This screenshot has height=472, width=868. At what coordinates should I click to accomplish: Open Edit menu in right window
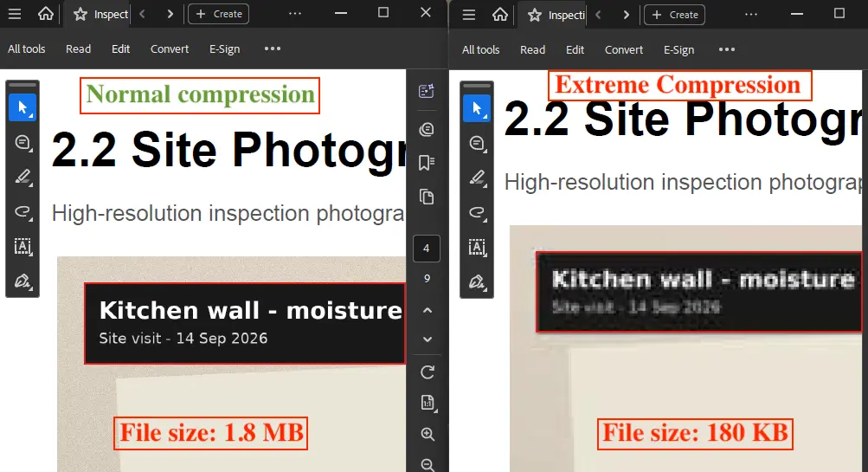575,50
